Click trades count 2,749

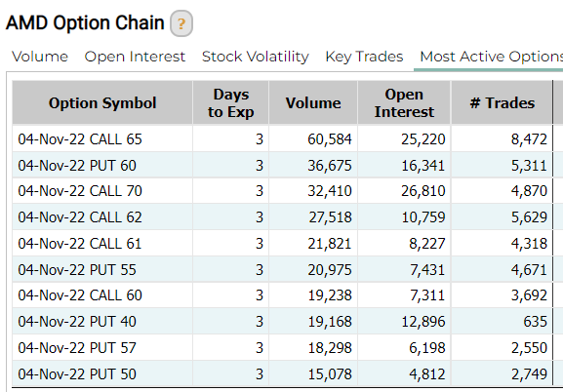tap(529, 374)
